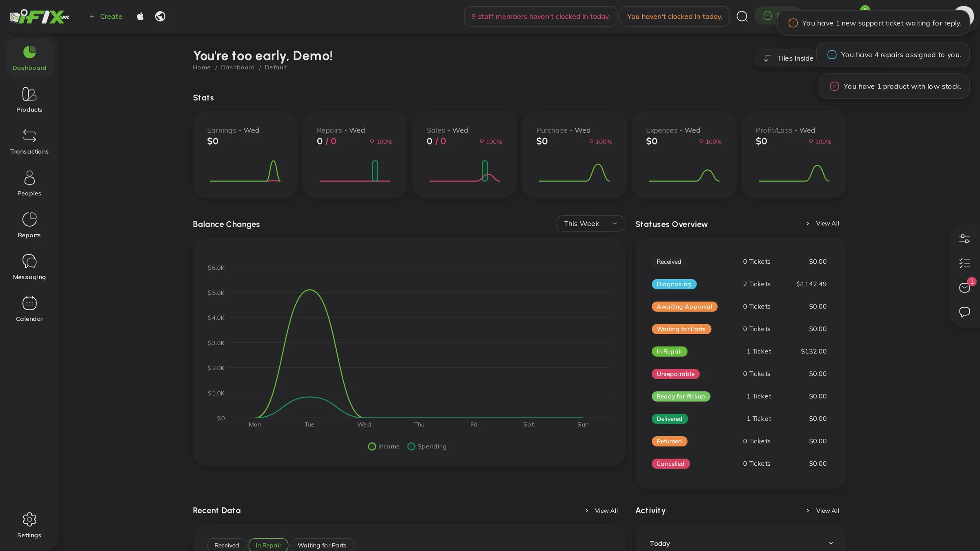
Task: Open the Earnings - Wed stat card
Action: coord(245,154)
